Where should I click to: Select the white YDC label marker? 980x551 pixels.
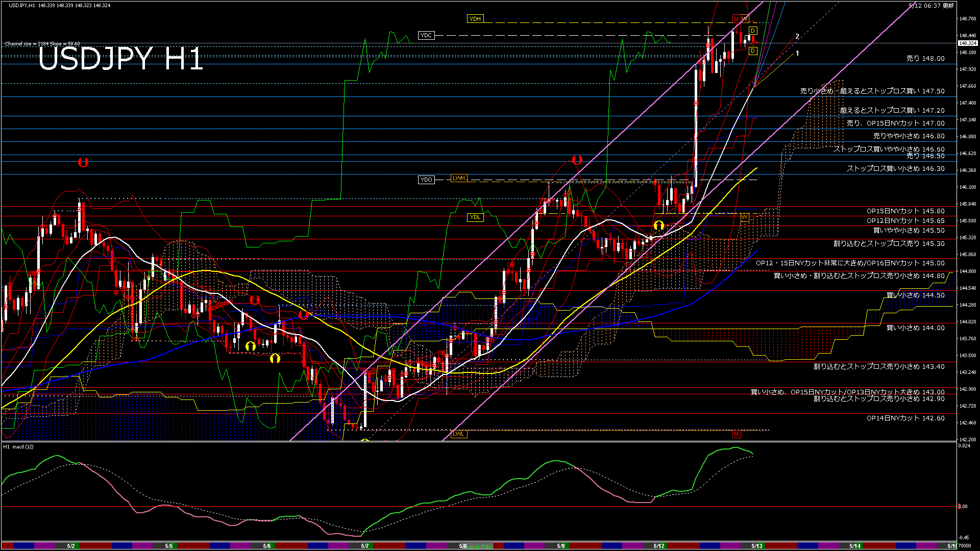426,35
